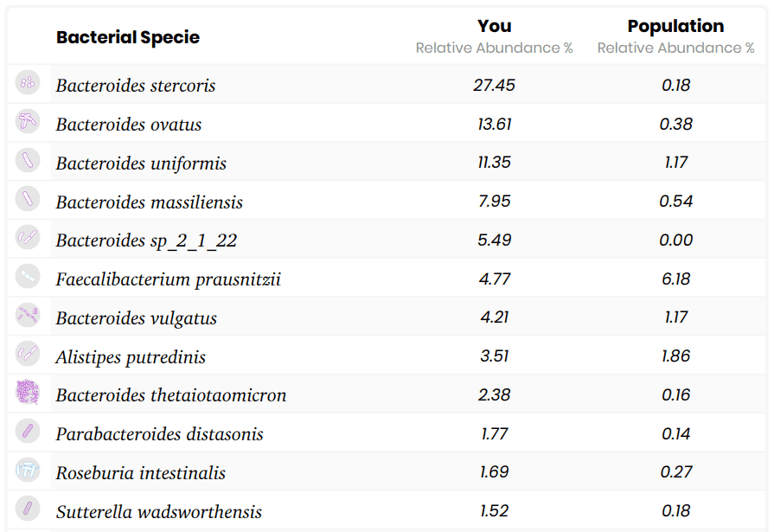Click the Bacteroides ovatus bacteria icon
This screenshot has width=774, height=532.
(x=28, y=121)
